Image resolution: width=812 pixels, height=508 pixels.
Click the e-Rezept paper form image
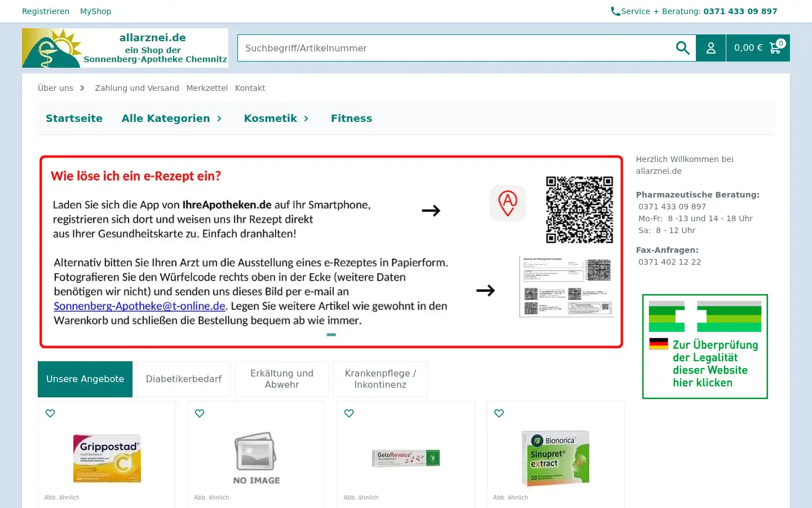coord(567,287)
